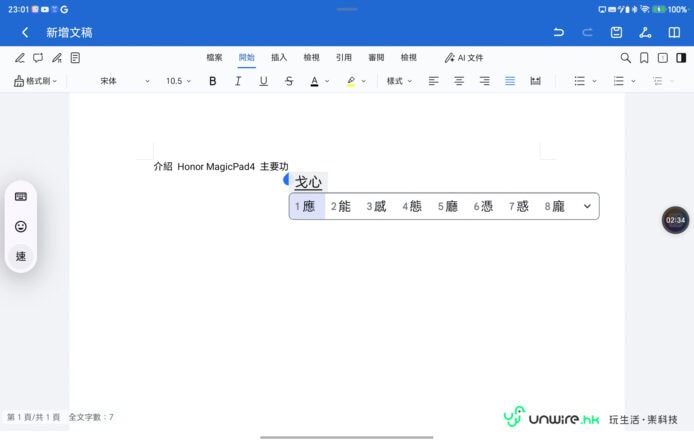Center align text
Viewport: 694px width, 444px height.
pyautogui.click(x=459, y=81)
